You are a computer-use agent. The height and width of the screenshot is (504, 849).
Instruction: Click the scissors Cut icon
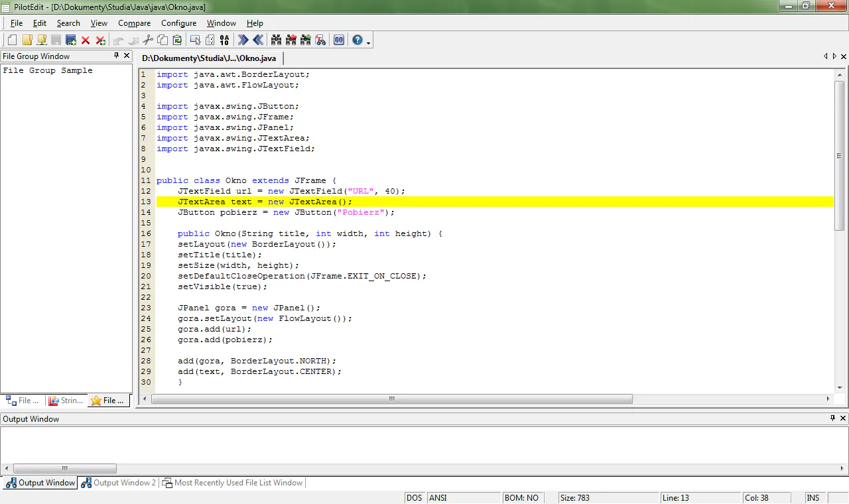(147, 40)
